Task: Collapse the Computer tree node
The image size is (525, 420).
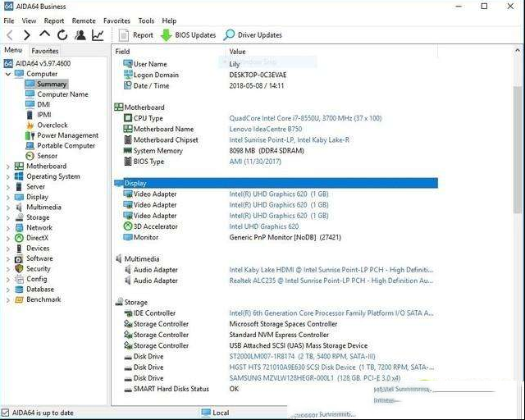Action: (8, 74)
